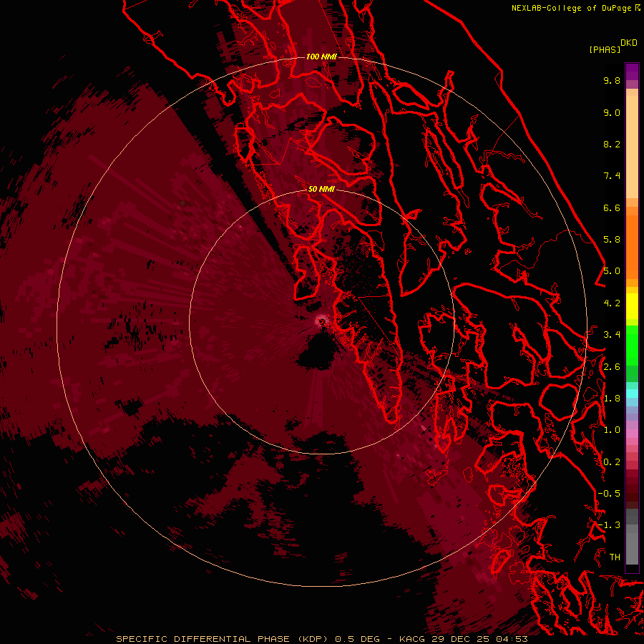The image size is (644, 644).
Task: Click the TH threshold label
Action: click(615, 557)
